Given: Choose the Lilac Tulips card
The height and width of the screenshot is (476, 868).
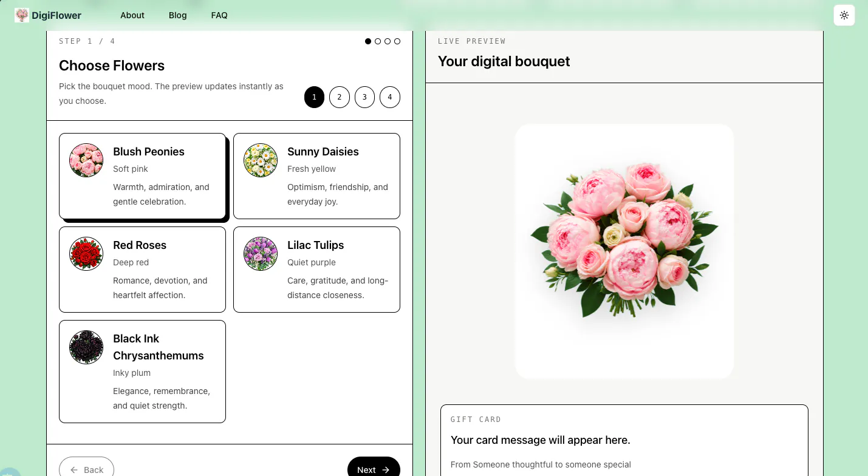Looking at the screenshot, I should coord(316,269).
